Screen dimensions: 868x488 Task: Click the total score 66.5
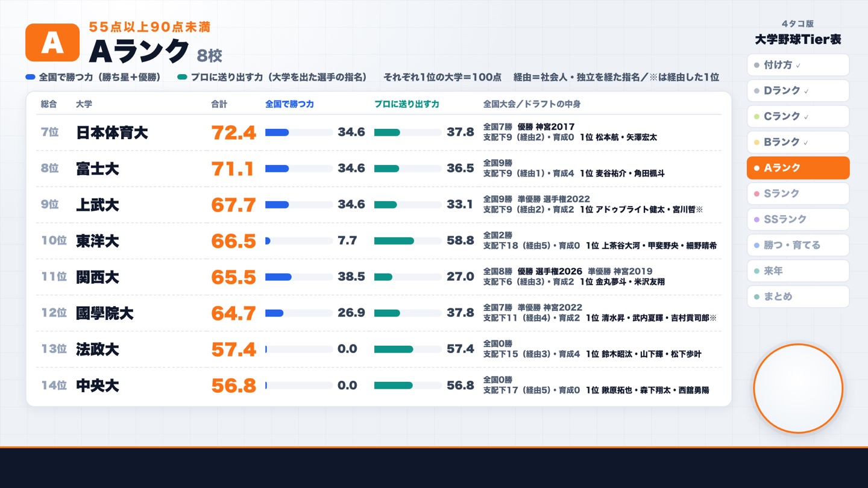click(x=234, y=241)
